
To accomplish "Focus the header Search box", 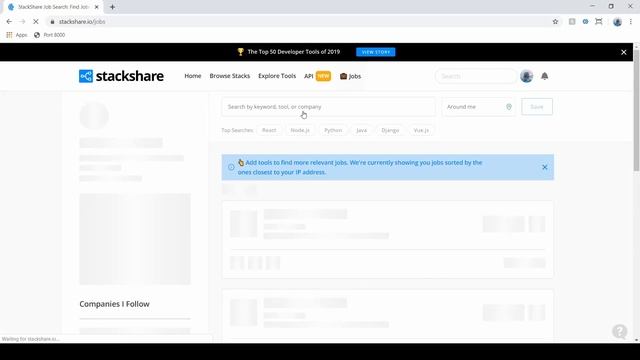I will pos(476,76).
